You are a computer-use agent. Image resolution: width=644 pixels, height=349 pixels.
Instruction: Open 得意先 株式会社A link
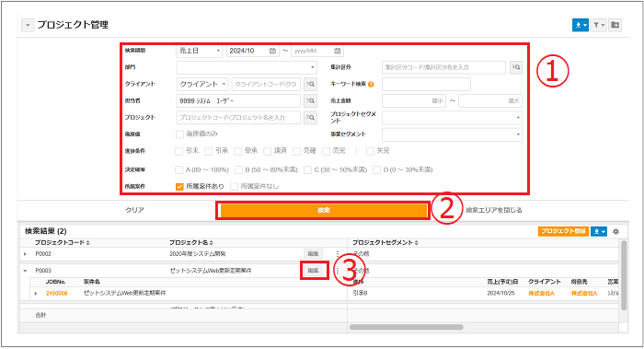coord(584,294)
